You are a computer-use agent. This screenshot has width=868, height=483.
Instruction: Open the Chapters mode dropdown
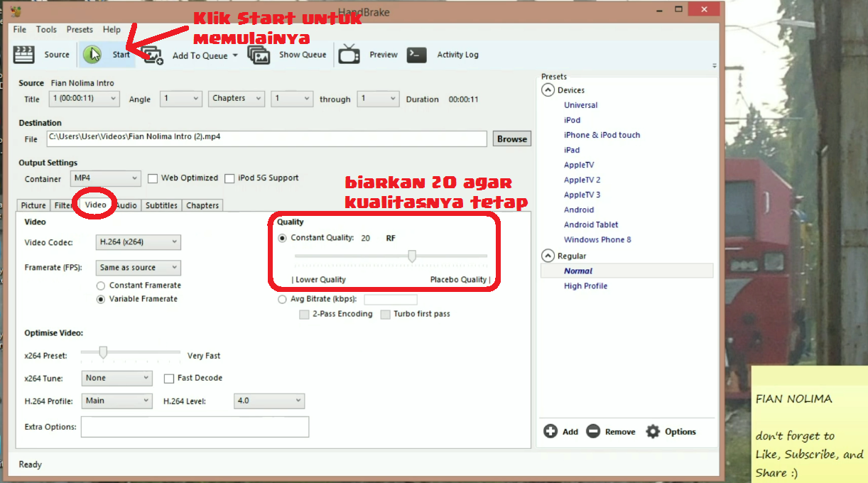237,99
